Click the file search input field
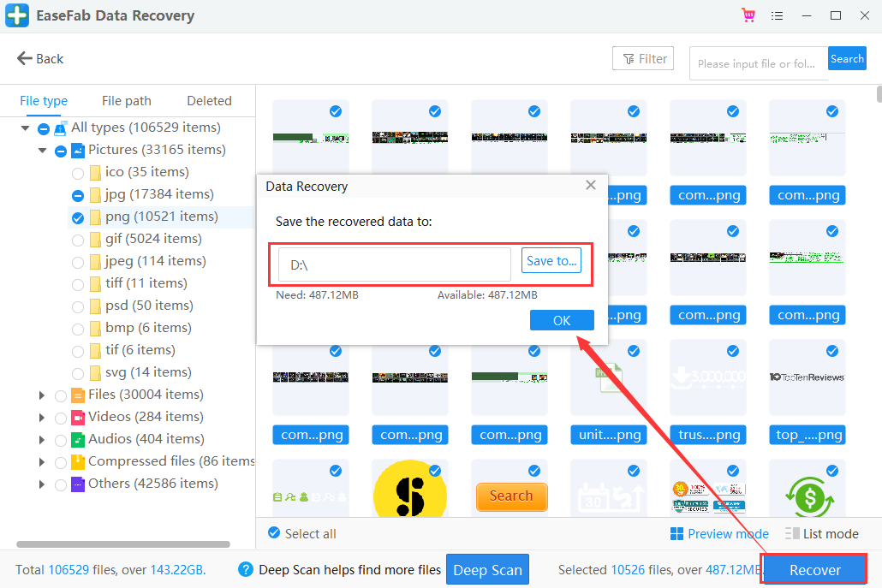 tap(759, 63)
